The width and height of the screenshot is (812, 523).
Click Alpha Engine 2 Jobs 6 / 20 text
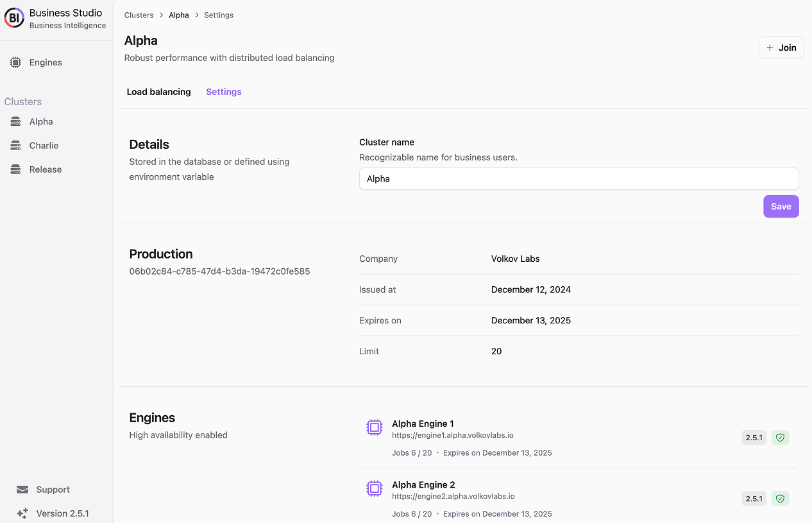click(x=412, y=513)
